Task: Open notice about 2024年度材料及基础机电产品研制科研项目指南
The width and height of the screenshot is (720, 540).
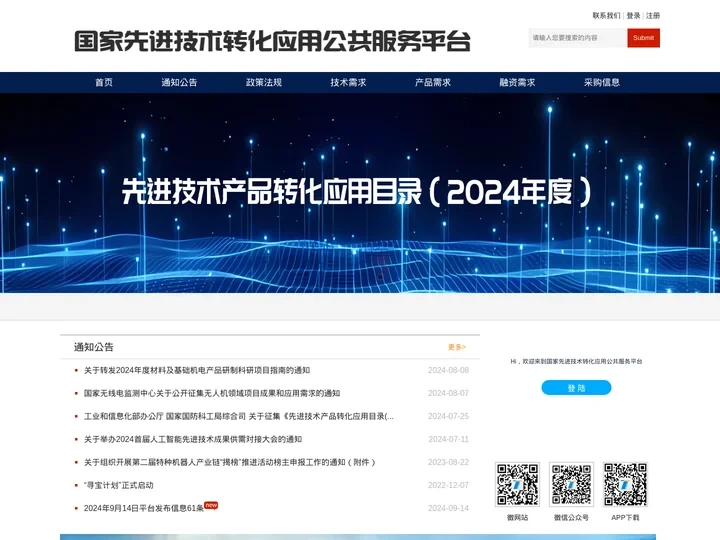Action: [197, 370]
